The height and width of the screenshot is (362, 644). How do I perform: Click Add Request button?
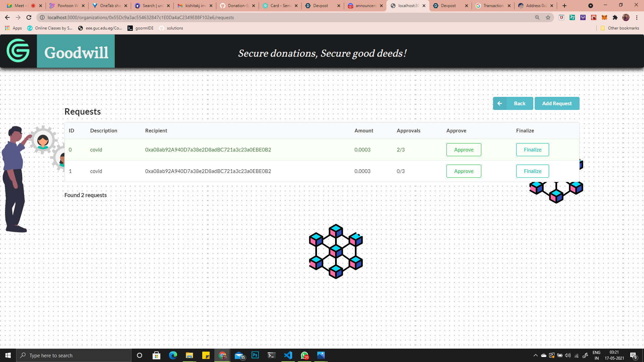tap(557, 104)
